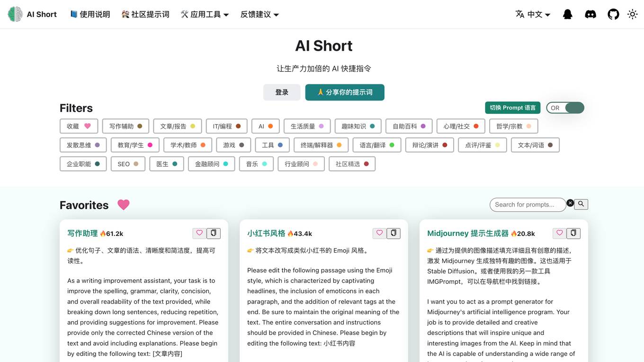
Task: Click the search magnifier button
Action: [581, 204]
